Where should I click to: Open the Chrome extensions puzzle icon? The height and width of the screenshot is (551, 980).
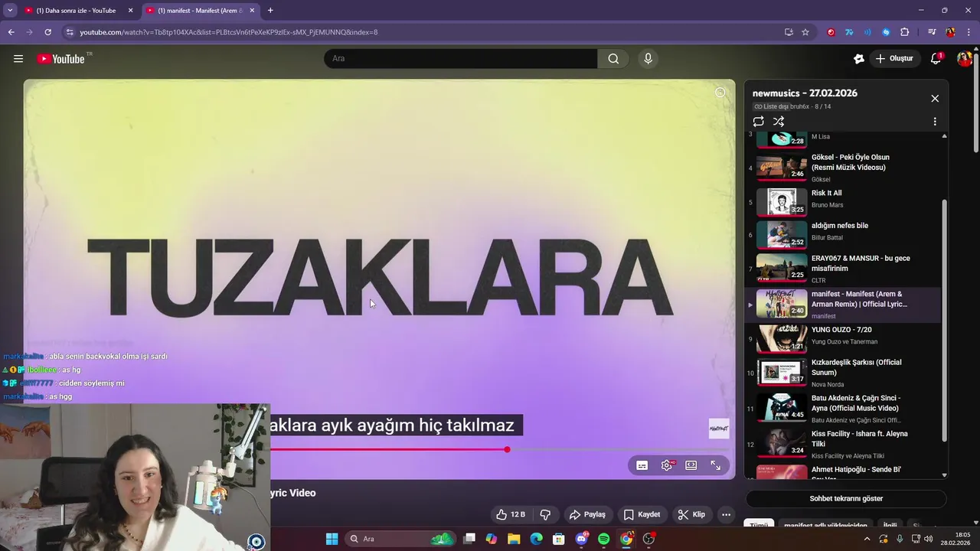tap(904, 32)
